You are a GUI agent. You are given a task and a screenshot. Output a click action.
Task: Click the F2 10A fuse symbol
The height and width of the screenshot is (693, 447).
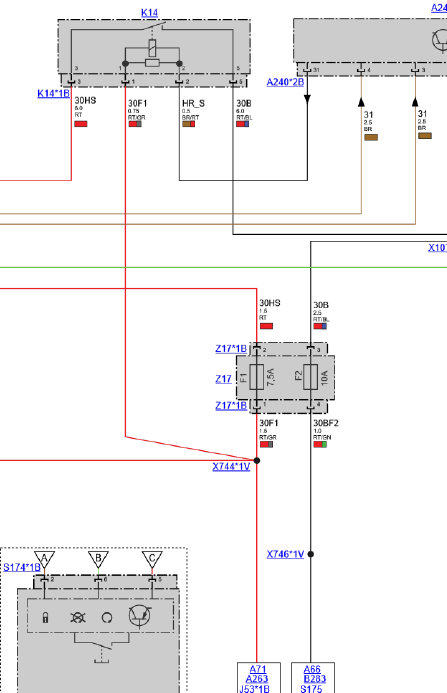point(311,377)
